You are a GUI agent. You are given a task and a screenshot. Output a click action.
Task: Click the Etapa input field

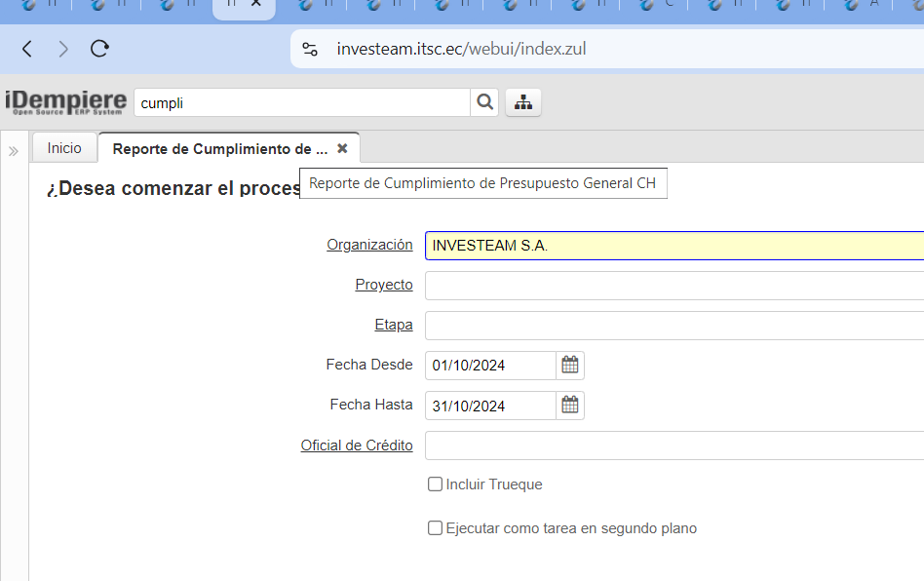pyautogui.click(x=673, y=326)
